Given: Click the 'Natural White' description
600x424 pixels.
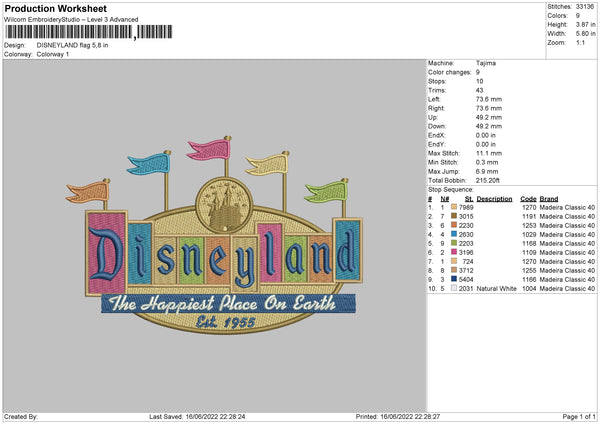Looking at the screenshot, I should click(x=496, y=289).
